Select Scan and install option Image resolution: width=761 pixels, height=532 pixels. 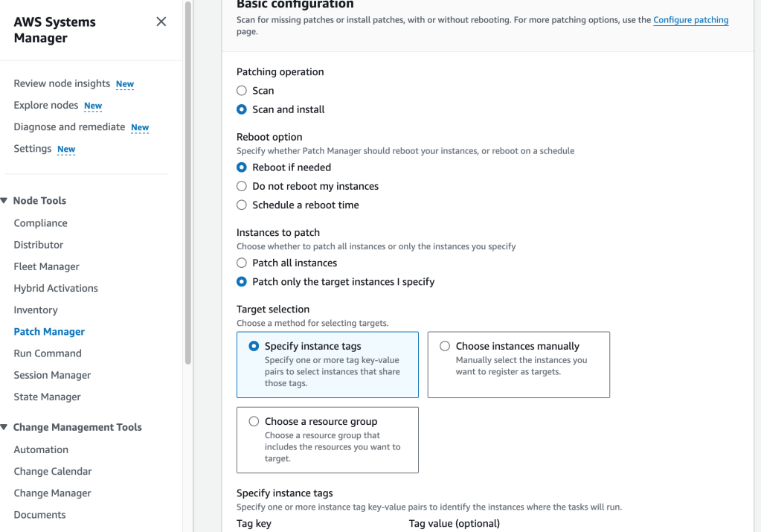(x=242, y=109)
